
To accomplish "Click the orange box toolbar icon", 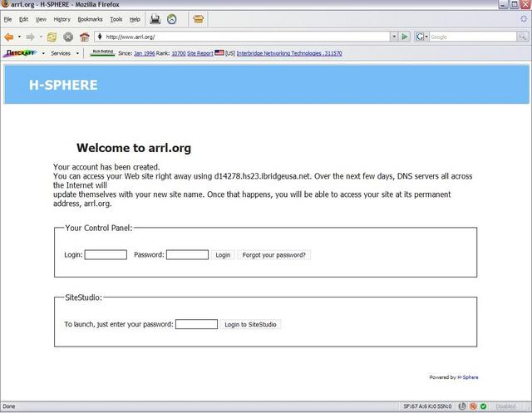I will pos(198,19).
